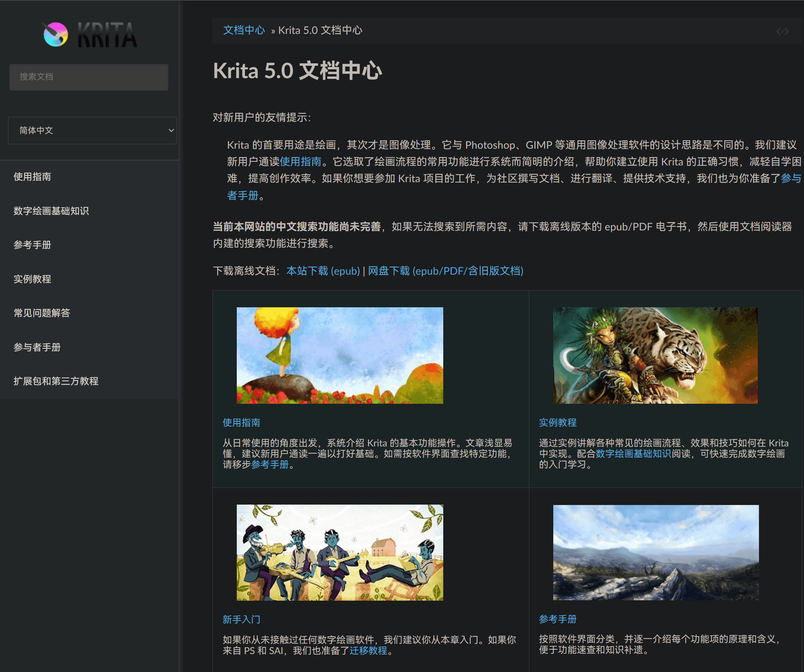This screenshot has width=804, height=672.
Task: Open the 文档中心 breadcrumb link
Action: point(244,30)
